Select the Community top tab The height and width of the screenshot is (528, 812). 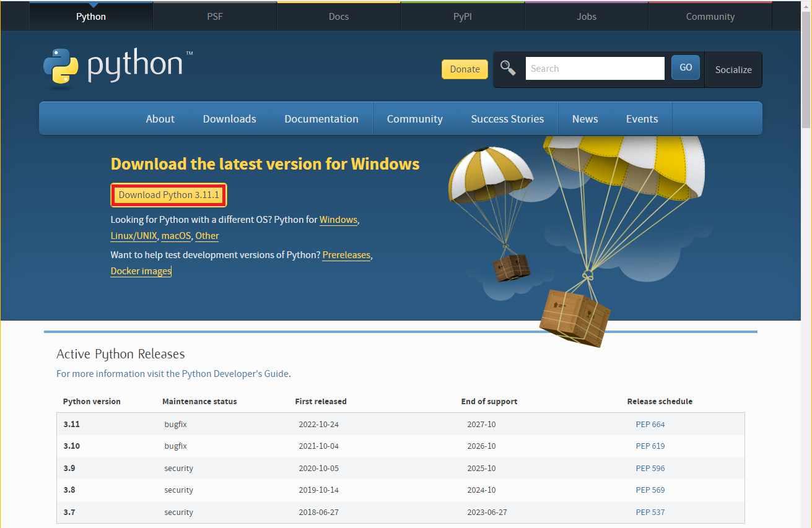(710, 16)
